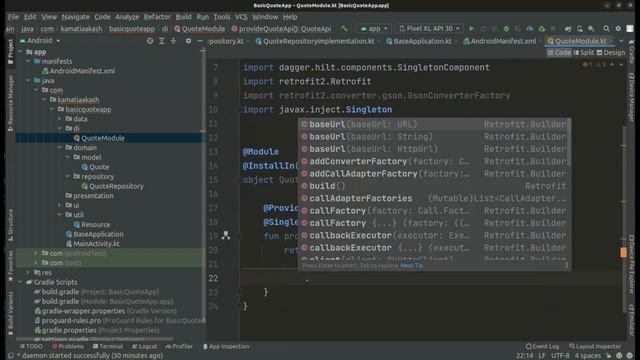The width and height of the screenshot is (640, 360).
Task: Switch editor to Code view
Action: tap(559, 53)
